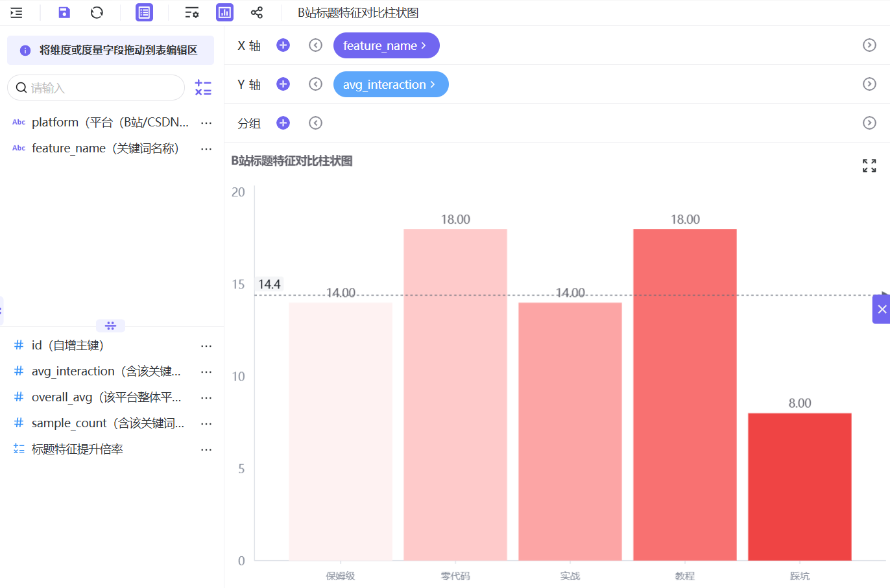Viewport: 890px width, 588px height.
Task: Select the sample_count measure field
Action: pos(108,423)
